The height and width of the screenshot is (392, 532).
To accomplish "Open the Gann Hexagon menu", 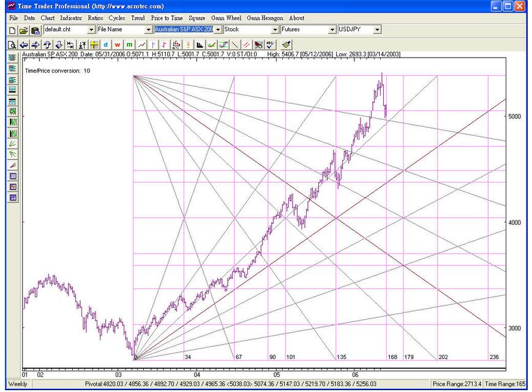I will (265, 18).
